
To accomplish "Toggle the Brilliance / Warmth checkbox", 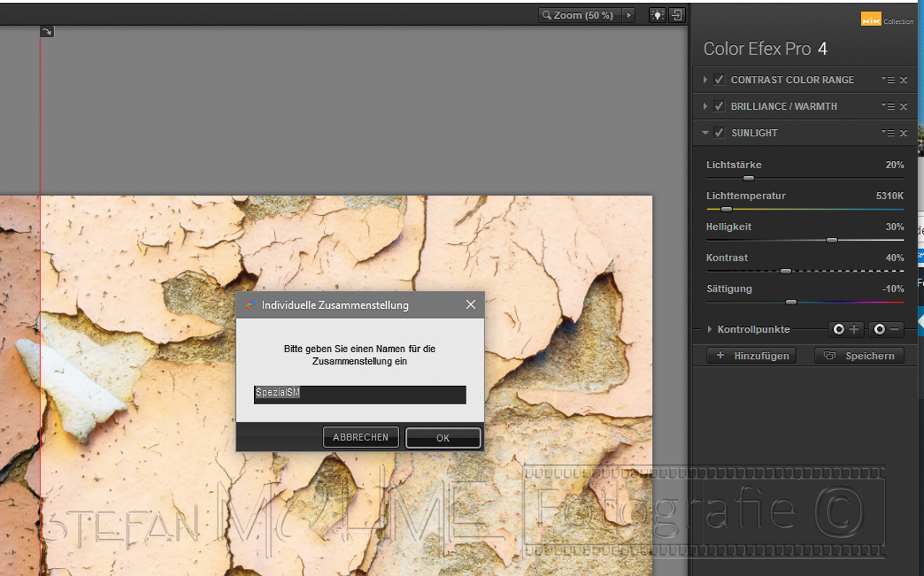I will [719, 107].
